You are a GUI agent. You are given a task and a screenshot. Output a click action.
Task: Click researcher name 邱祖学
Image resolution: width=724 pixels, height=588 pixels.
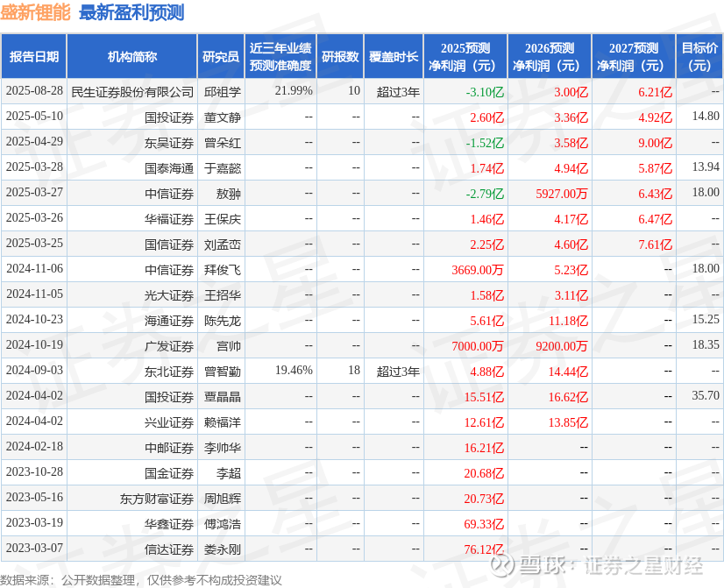[223, 92]
